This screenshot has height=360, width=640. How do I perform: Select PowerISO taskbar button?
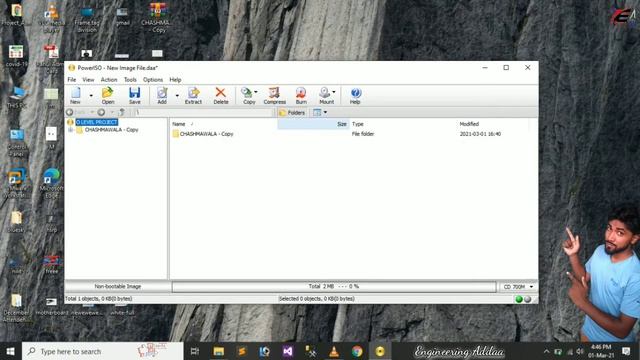tap(380, 351)
